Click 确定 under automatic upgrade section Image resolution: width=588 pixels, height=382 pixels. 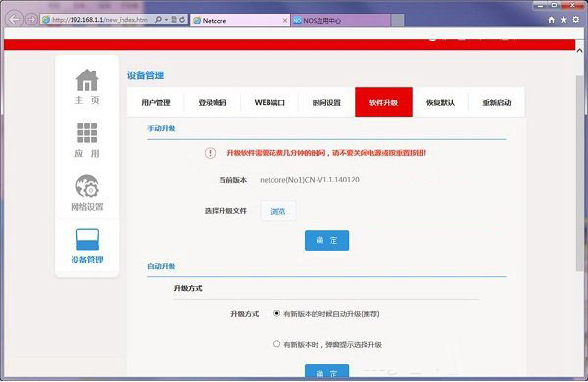(326, 371)
